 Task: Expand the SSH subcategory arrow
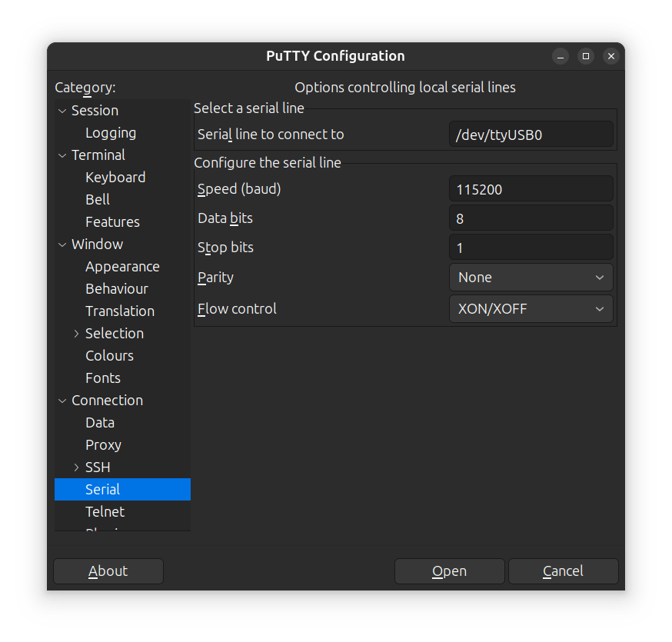76,467
